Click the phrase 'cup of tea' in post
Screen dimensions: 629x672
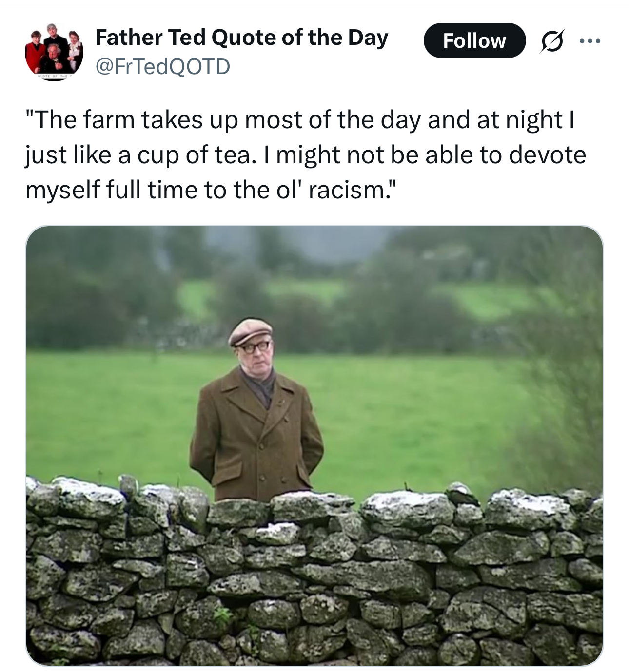(196, 155)
